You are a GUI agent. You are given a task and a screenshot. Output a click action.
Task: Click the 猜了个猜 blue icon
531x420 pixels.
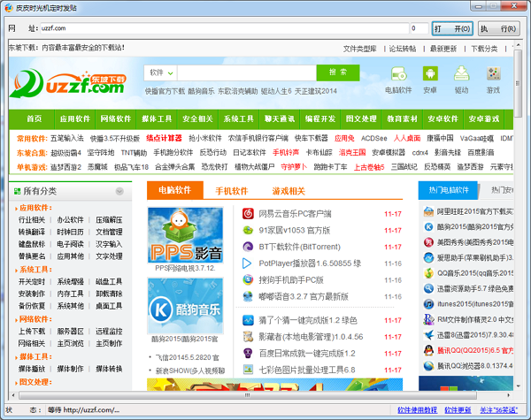click(248, 320)
